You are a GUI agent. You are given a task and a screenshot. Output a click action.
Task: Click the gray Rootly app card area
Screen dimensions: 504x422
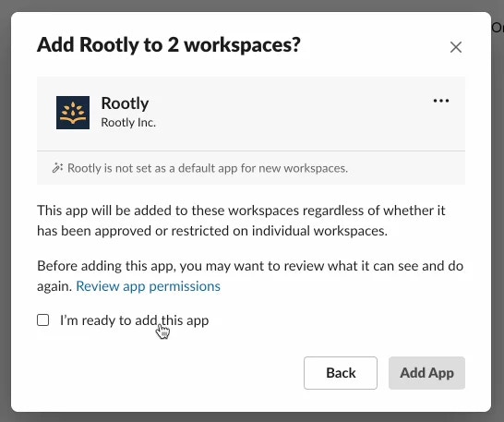[251, 114]
